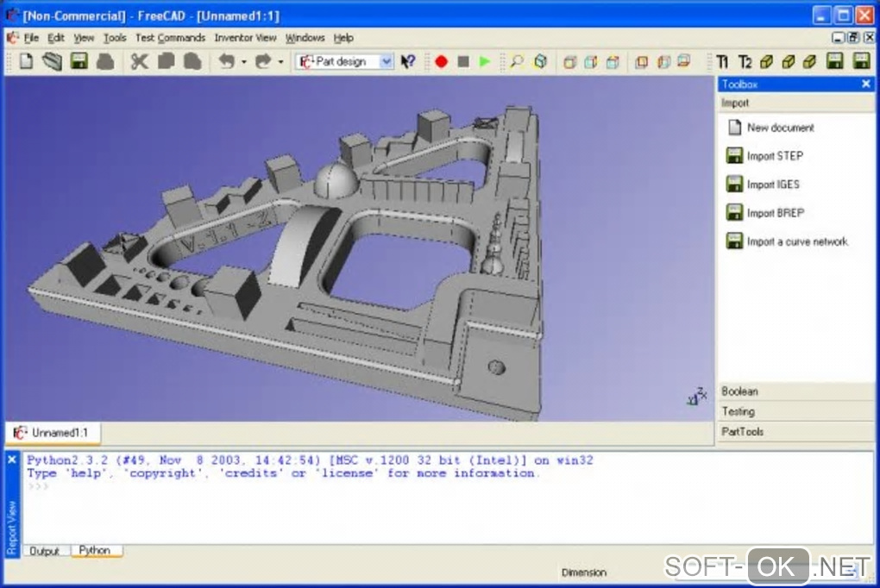Image resolution: width=880 pixels, height=588 pixels.
Task: Open the redo history dropdown arrow
Action: [281, 62]
